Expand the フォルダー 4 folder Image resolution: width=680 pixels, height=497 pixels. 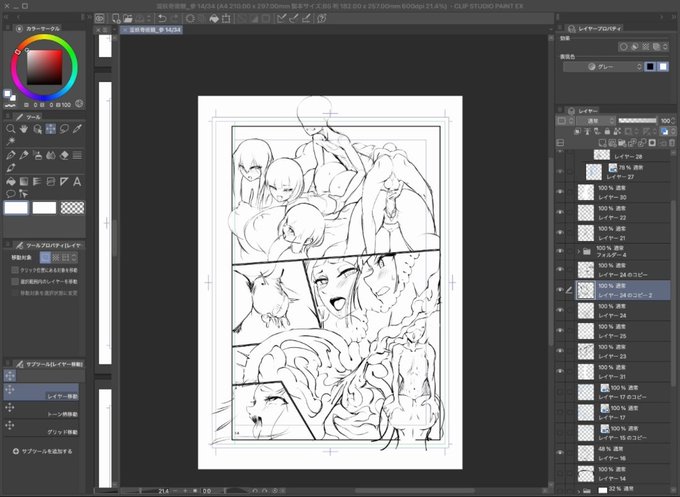coord(579,251)
